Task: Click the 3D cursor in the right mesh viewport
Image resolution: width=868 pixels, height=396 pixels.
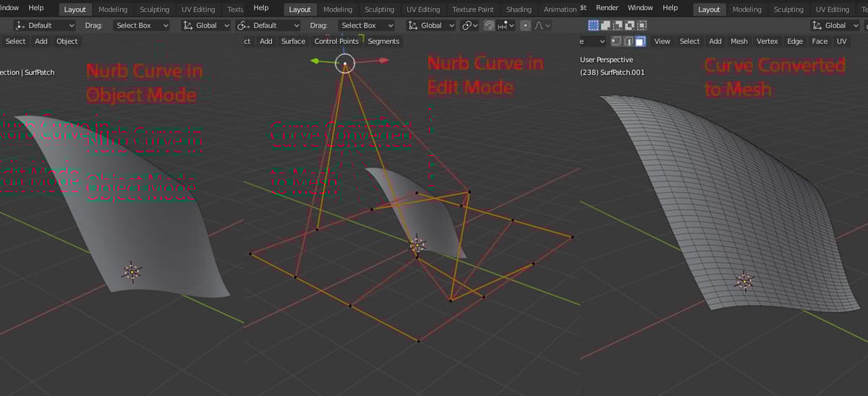Action: (745, 281)
